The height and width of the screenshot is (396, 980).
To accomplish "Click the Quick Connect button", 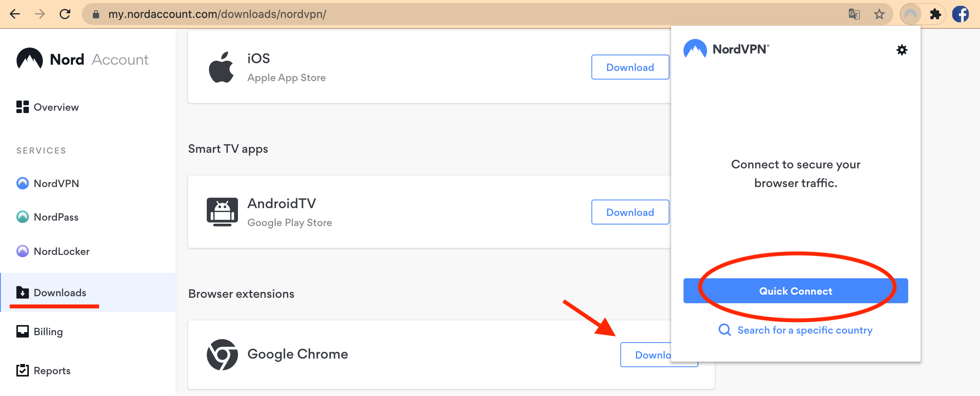I will 795,291.
